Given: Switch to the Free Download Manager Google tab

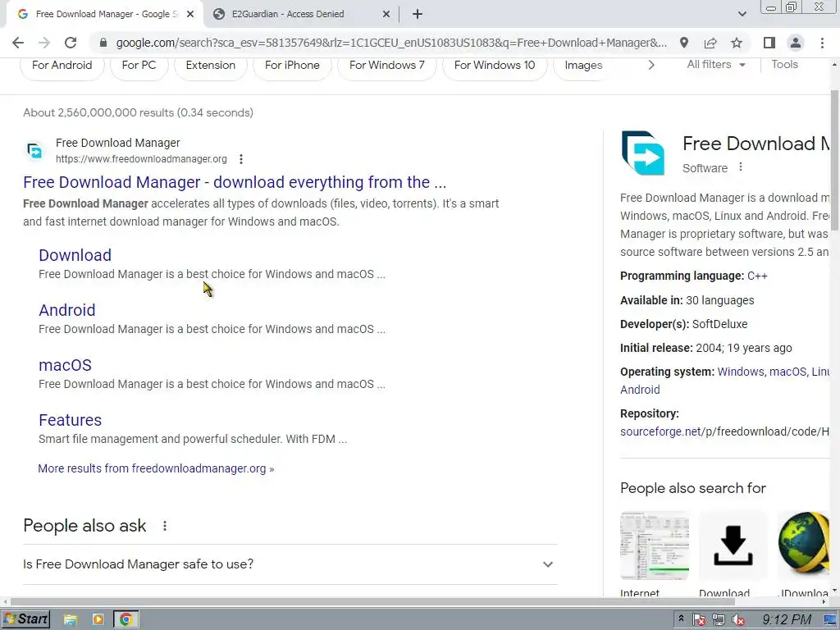Looking at the screenshot, I should coord(105,14).
